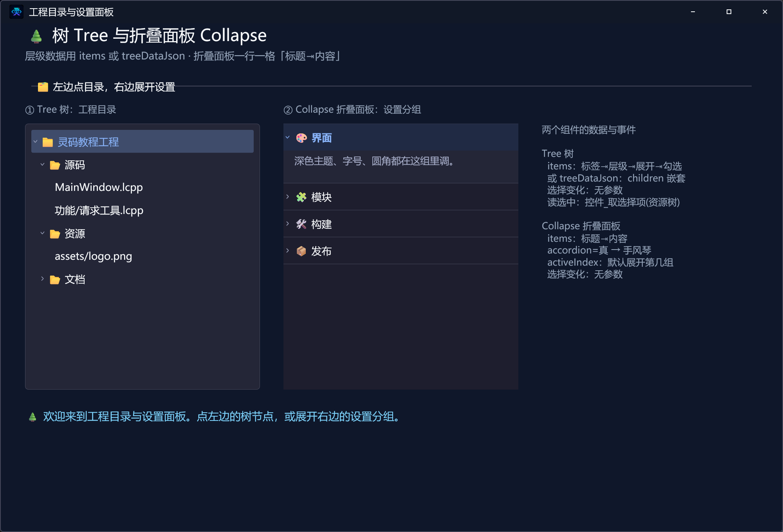783x532 pixels.
Task: Click the line accordion=真 → 手风琴
Action: [x=599, y=250]
